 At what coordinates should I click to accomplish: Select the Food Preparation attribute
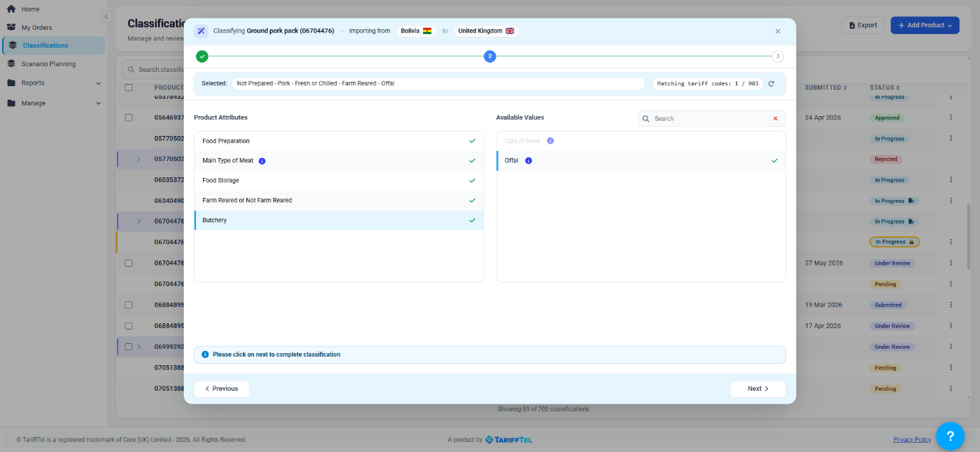point(339,141)
